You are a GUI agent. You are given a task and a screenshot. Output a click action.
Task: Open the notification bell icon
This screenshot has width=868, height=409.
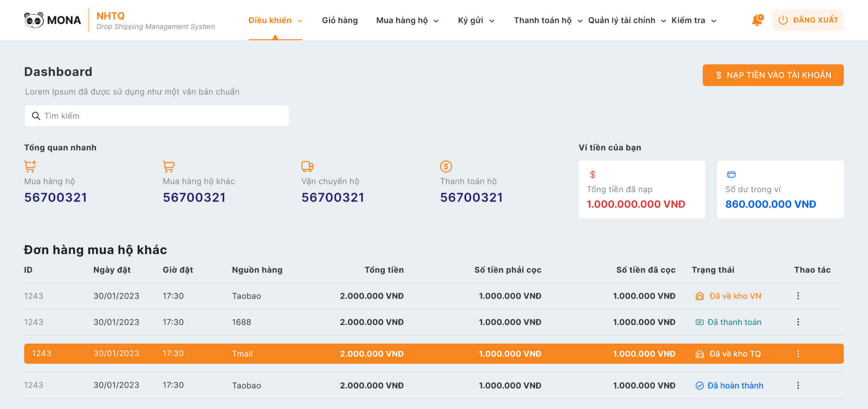pyautogui.click(x=757, y=20)
